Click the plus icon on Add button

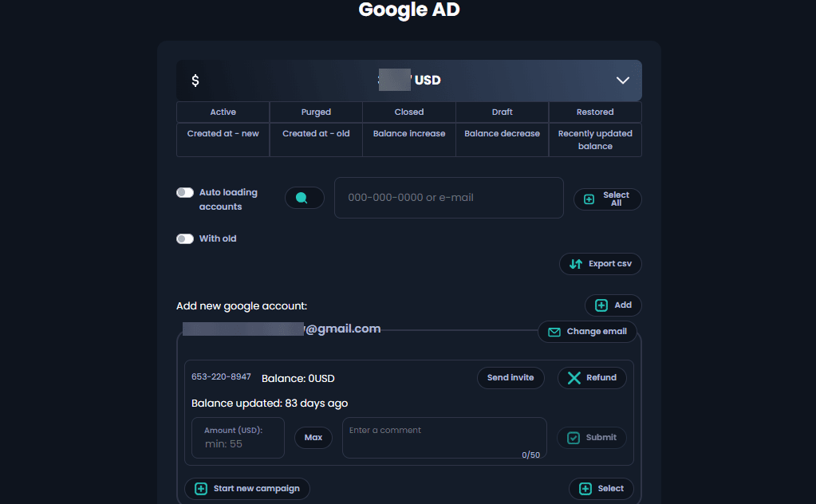tap(601, 305)
